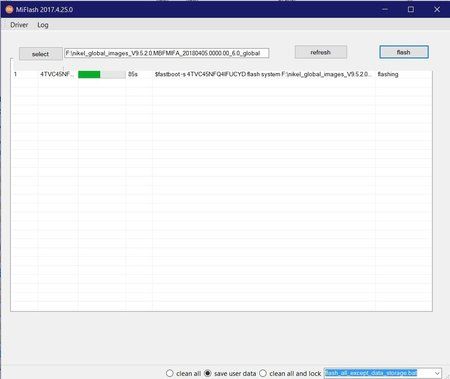Click the refresh button

(x=321, y=52)
